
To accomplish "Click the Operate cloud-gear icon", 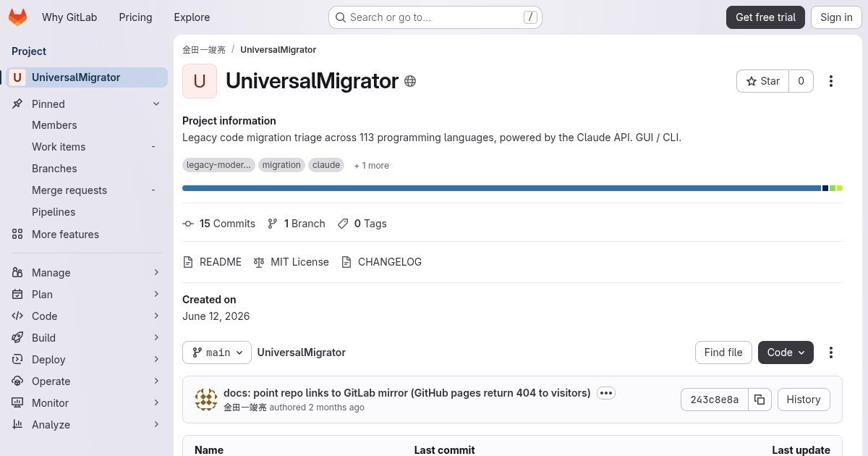I will 17,381.
